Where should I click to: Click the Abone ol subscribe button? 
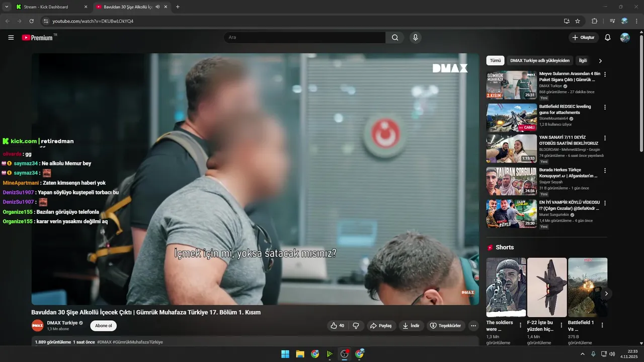click(x=104, y=326)
